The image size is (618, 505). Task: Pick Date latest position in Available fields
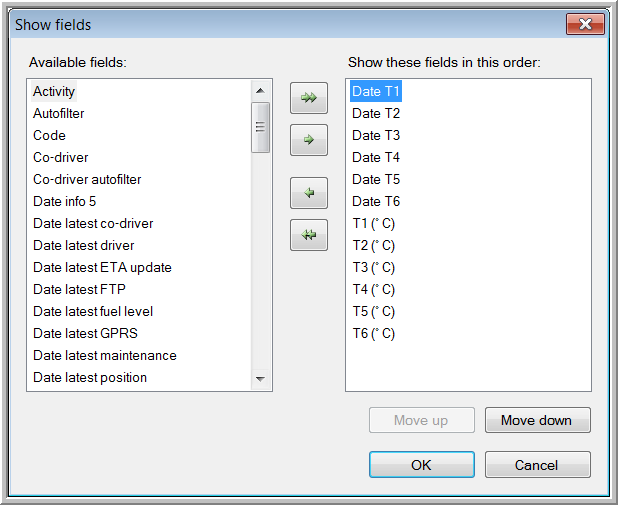click(90, 378)
